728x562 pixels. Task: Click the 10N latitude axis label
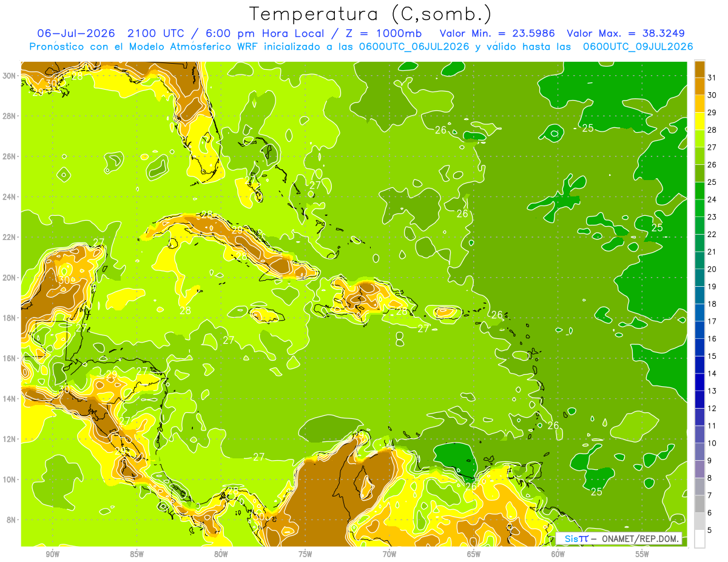click(8, 480)
